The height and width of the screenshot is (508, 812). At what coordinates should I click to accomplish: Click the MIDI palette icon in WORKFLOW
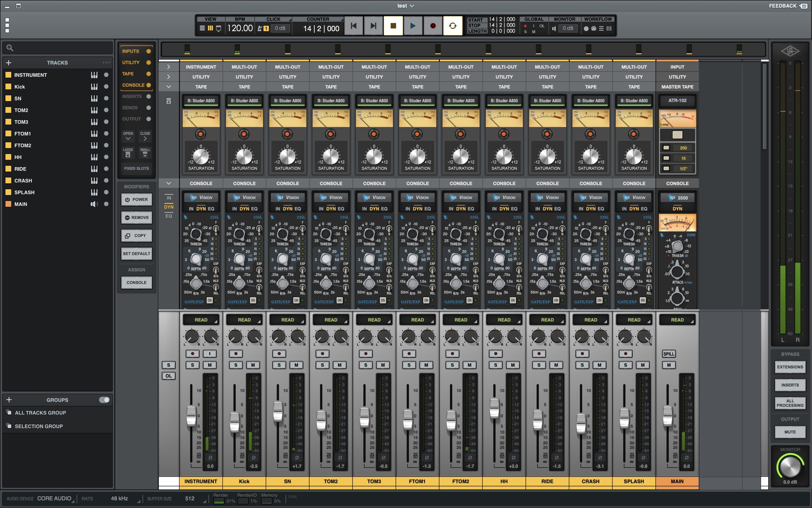(x=593, y=29)
